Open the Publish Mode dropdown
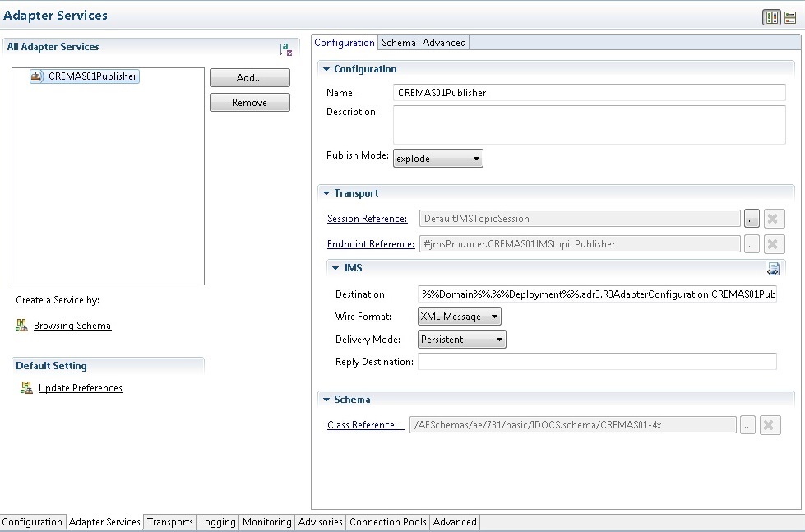 coord(437,158)
